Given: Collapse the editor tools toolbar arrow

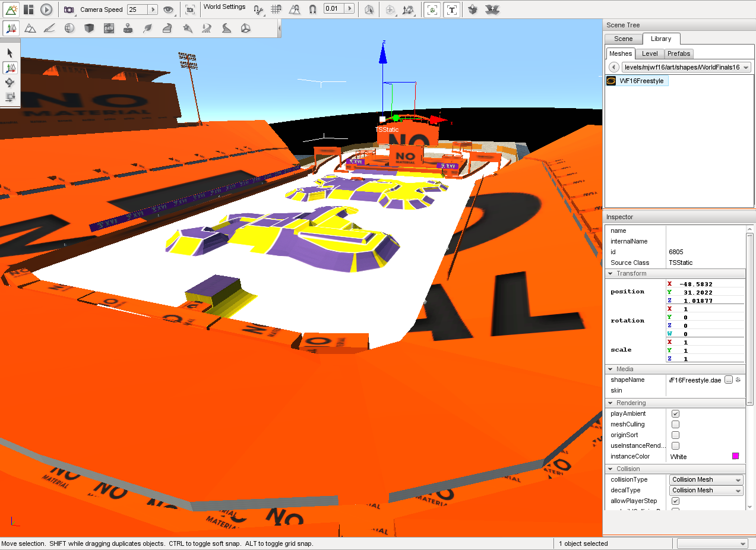Looking at the screenshot, I should coord(279,28).
